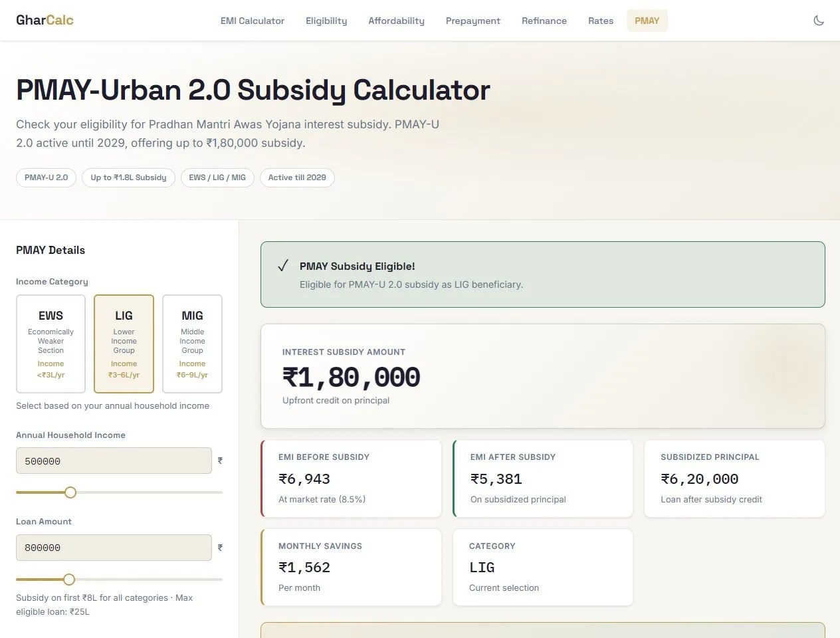Open the Prepayment calculator
Image resolution: width=840 pixels, height=638 pixels.
473,21
